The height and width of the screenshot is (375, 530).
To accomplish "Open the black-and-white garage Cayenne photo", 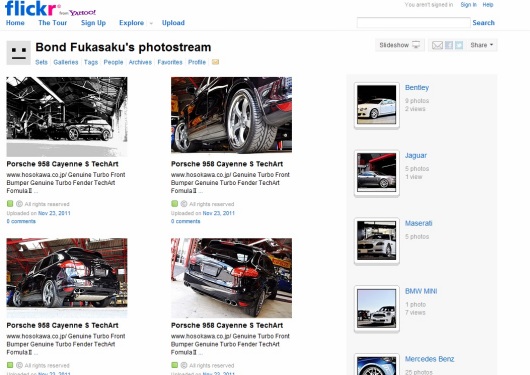I will point(67,117).
